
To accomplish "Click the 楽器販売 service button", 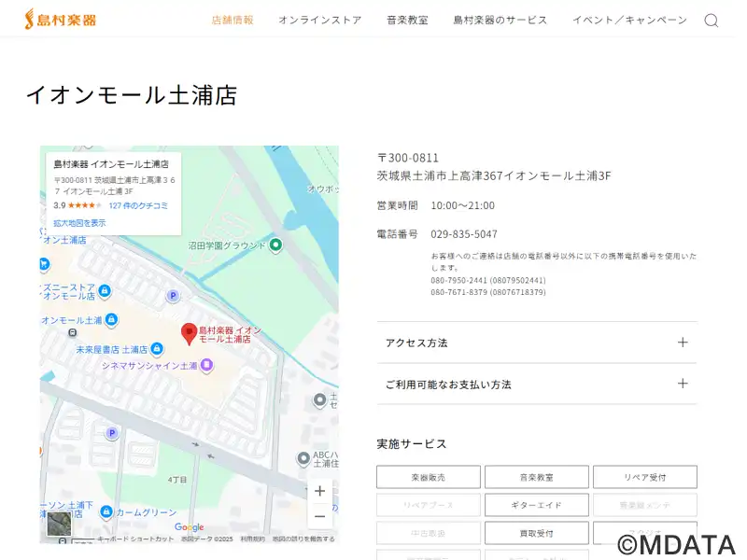I will point(429,477).
